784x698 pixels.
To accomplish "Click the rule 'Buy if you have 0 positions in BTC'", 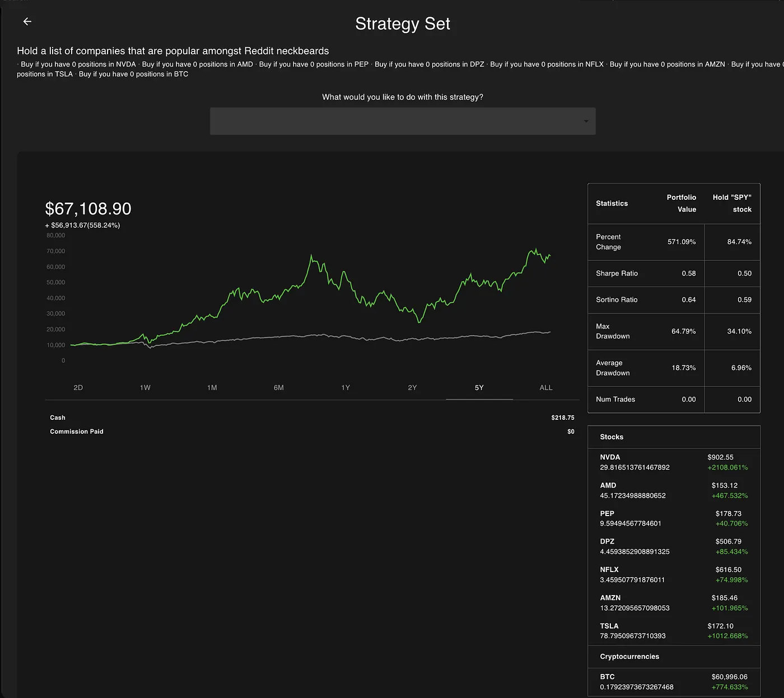I will click(133, 74).
